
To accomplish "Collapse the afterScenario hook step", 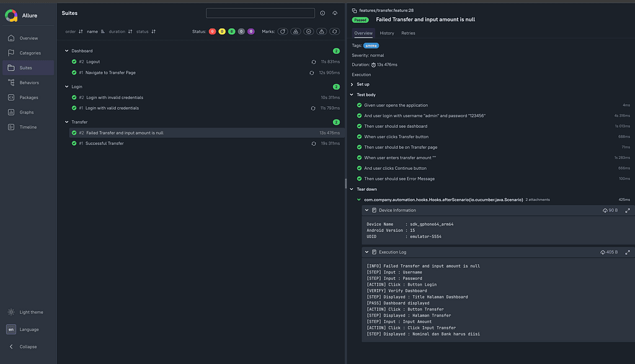I will (x=359, y=200).
